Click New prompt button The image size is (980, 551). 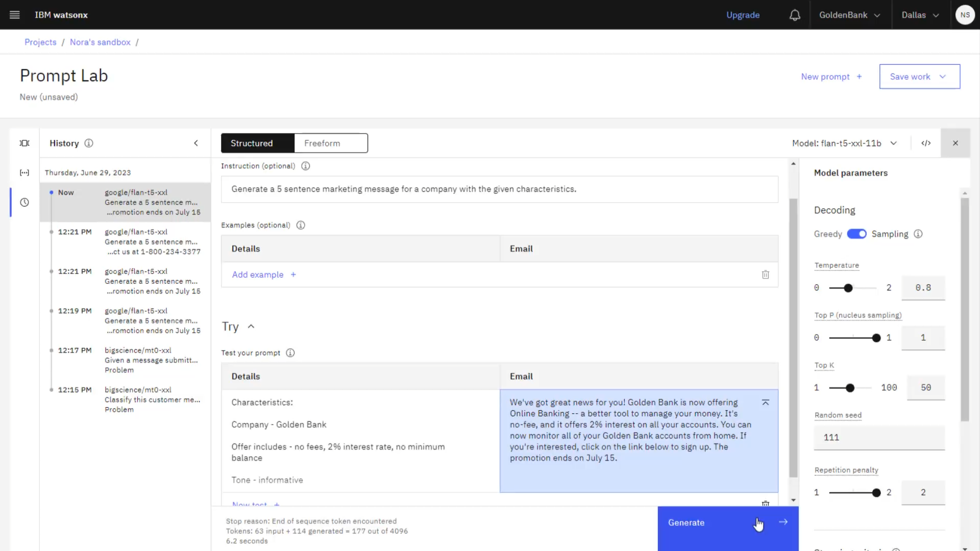click(x=831, y=77)
